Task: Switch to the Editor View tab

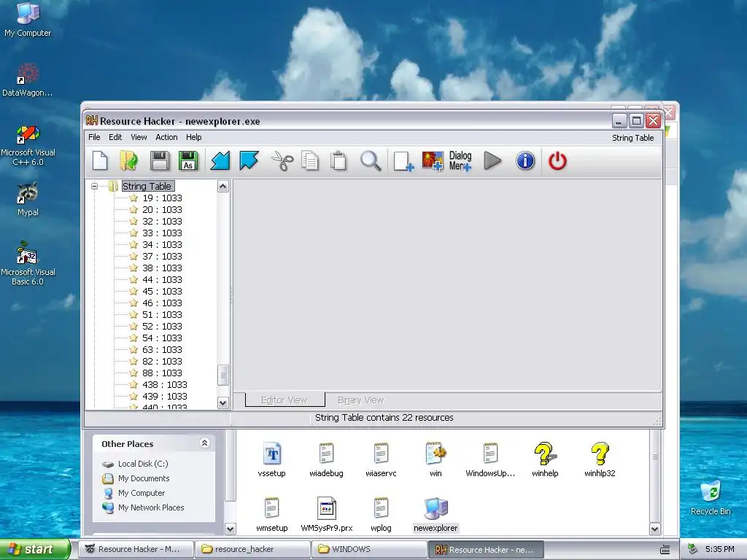Action: (285, 400)
